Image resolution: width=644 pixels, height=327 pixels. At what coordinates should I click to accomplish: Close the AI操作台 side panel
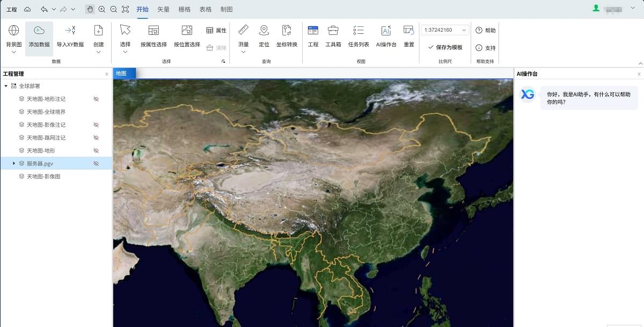point(639,74)
